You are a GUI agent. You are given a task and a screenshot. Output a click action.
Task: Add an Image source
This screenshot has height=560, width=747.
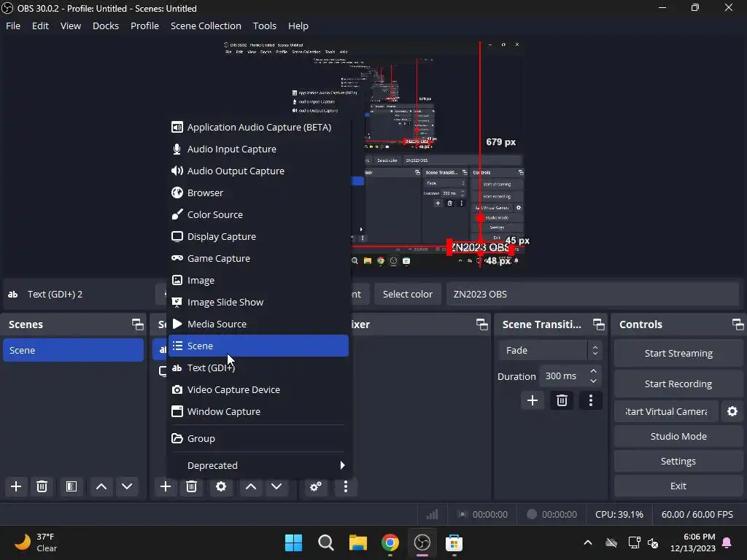pyautogui.click(x=259, y=281)
